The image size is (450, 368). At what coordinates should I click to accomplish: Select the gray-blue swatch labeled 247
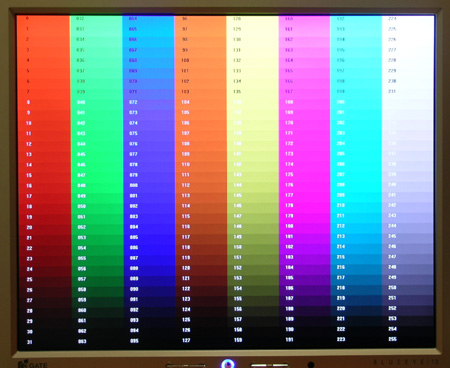(x=408, y=257)
